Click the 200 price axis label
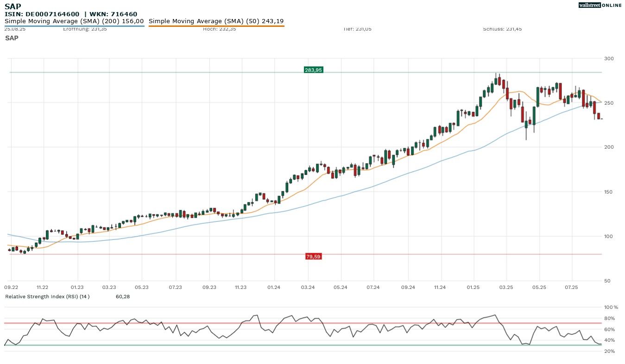 click(x=608, y=147)
